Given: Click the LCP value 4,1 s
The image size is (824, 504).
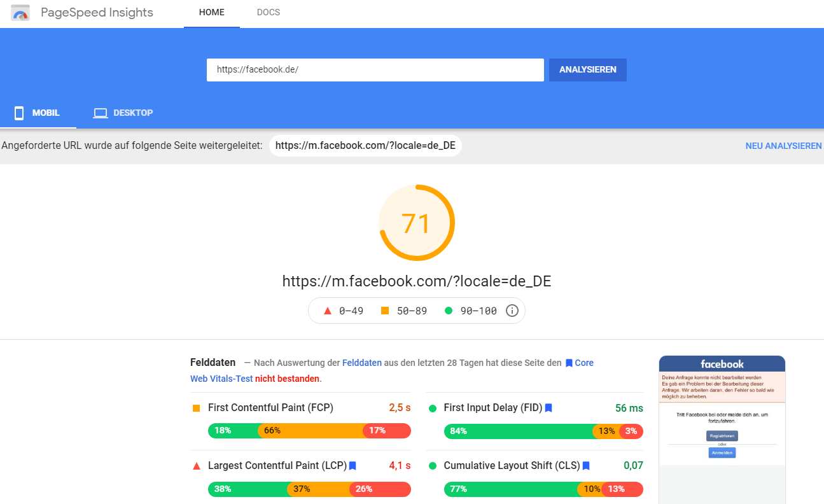Looking at the screenshot, I should 400,466.
